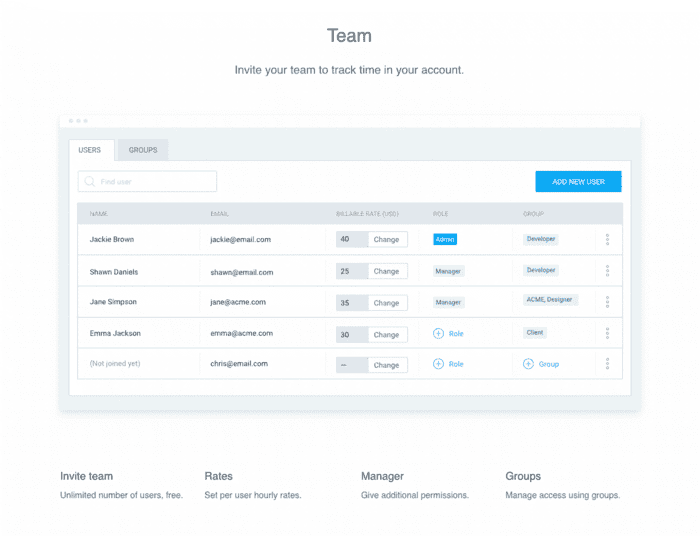Image resolution: width=700 pixels, height=536 pixels.
Task: Click the Rates heading
Action: coord(218,476)
